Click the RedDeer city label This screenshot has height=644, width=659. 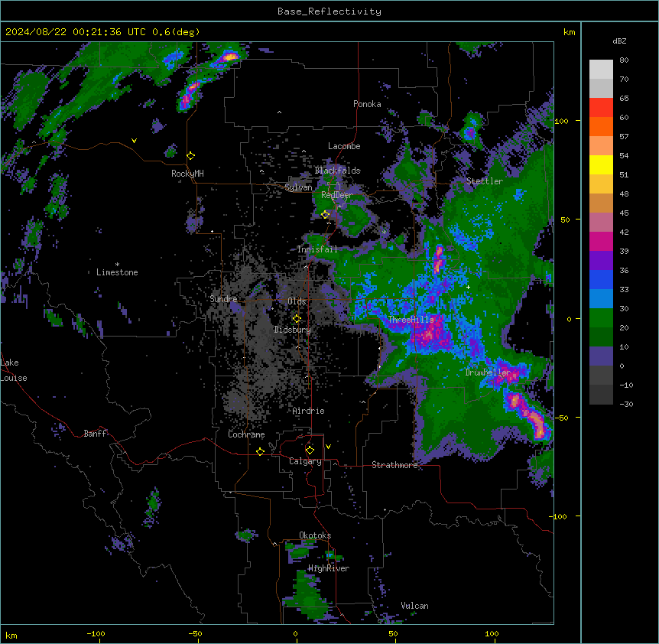coord(336,195)
